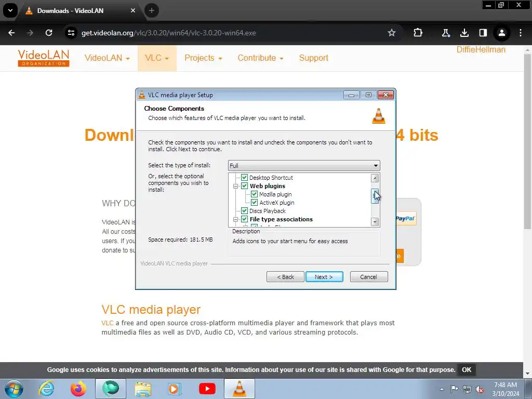Collapse File type associations tree node
Screen dimensions: 532x399
[x=235, y=220]
